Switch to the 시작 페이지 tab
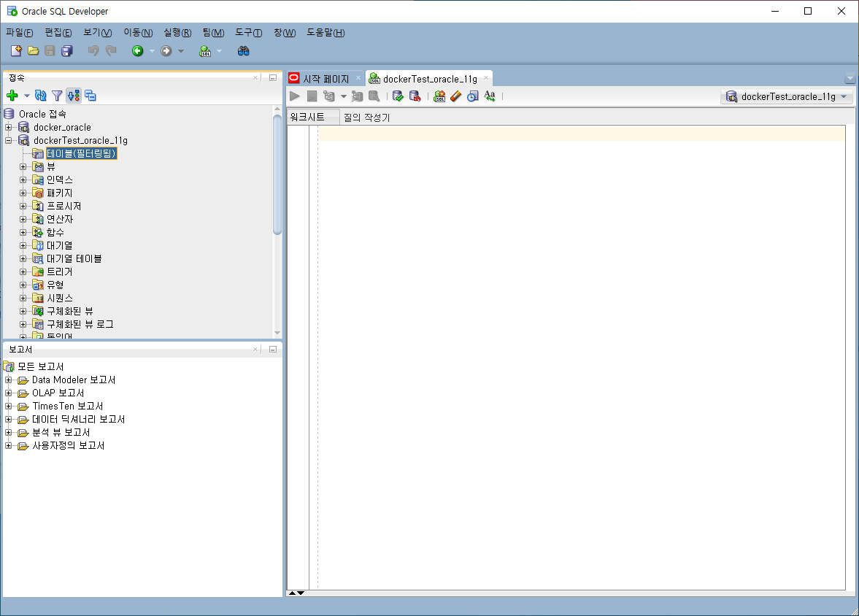This screenshot has width=859, height=616. coord(326,79)
